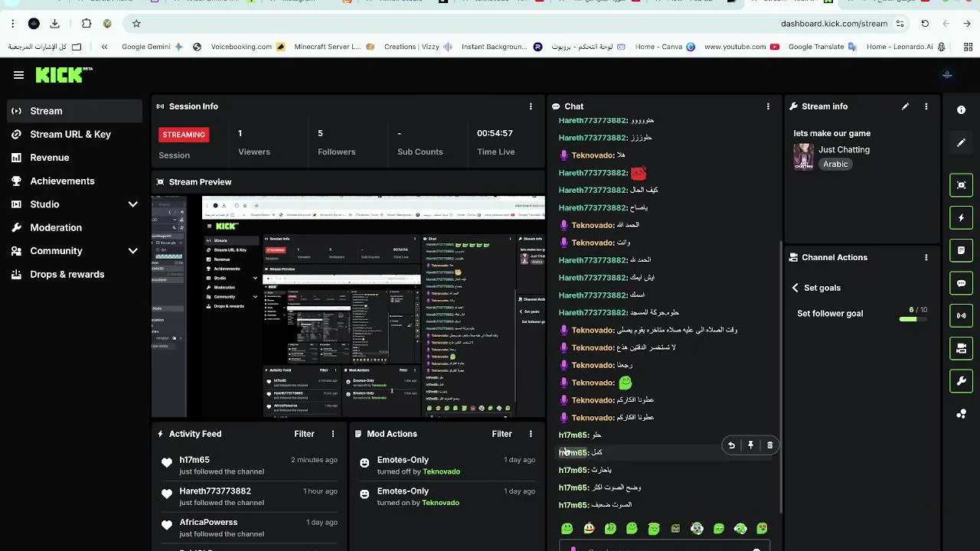Go back with Set goals arrow
The width and height of the screenshot is (980, 551).
795,288
